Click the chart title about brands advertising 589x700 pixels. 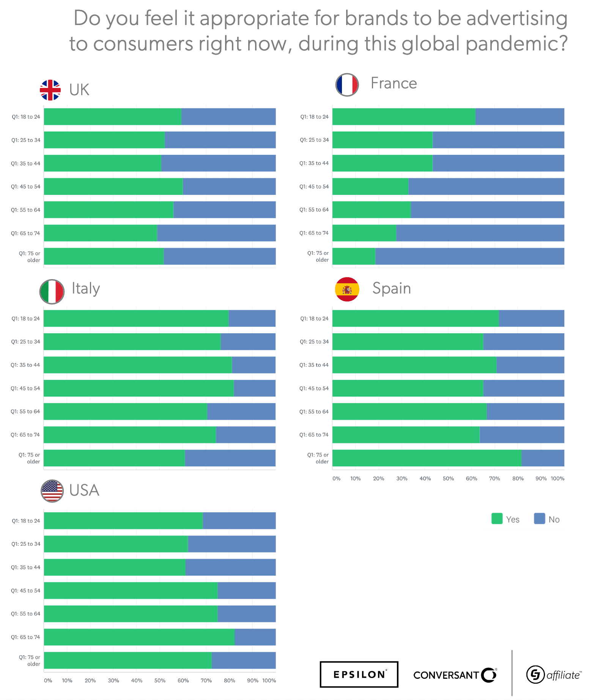point(318,31)
